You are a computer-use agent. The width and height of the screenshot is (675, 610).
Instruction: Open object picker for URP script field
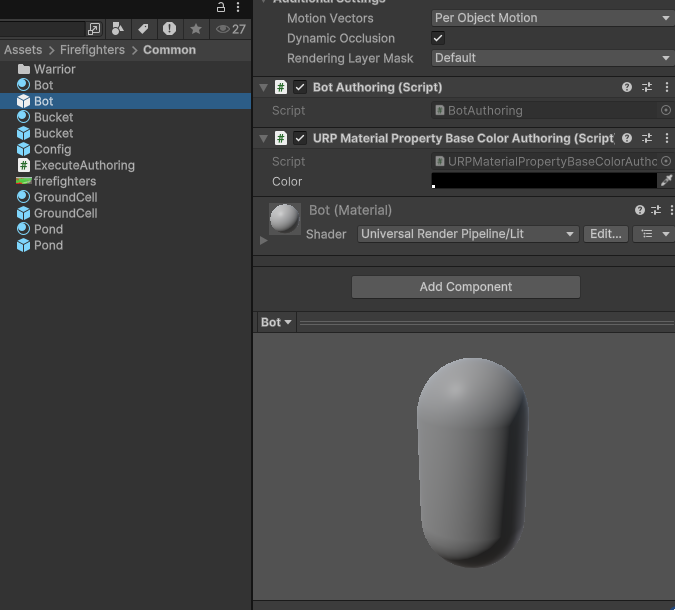(666, 161)
